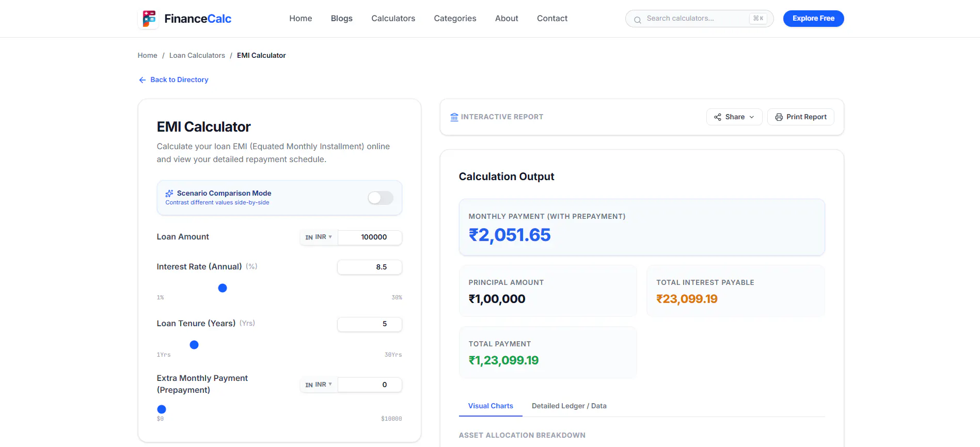Screen dimensions: 980x447
Task: Click the sparkle icon next to Scenario Comparison Mode
Action: (x=169, y=194)
